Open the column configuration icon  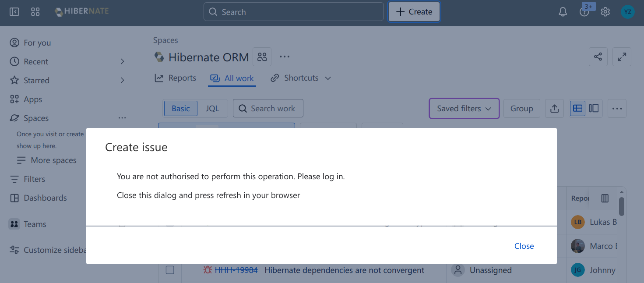605,198
